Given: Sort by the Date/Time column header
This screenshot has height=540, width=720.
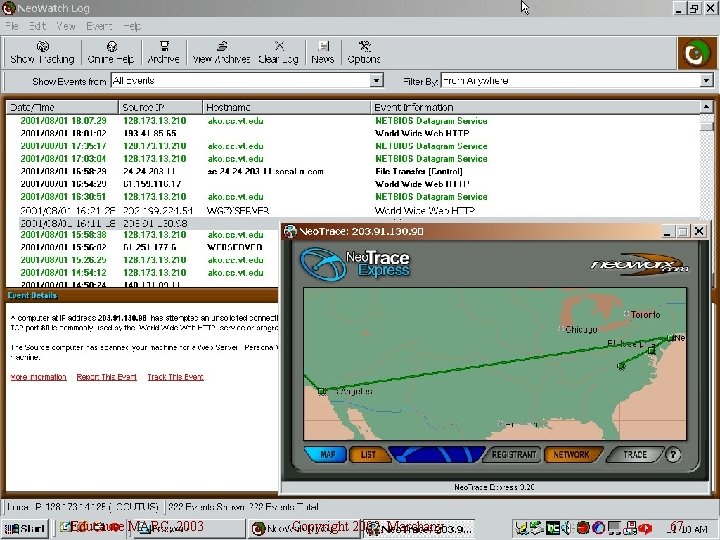Looking at the screenshot, I should click(62, 107).
